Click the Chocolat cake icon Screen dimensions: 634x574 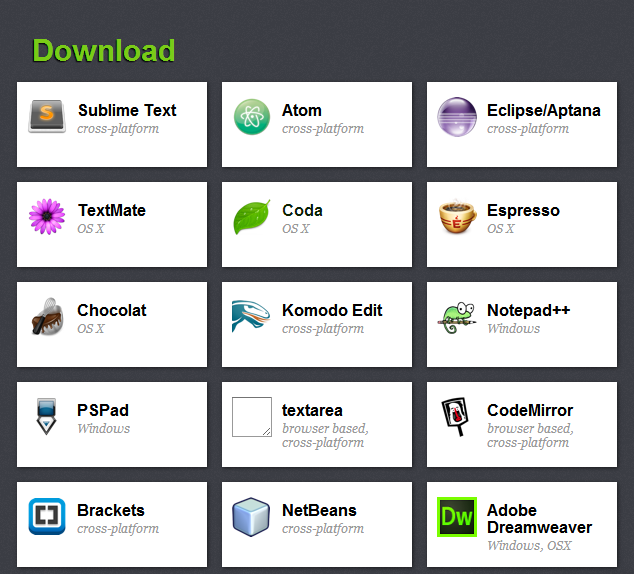click(47, 317)
